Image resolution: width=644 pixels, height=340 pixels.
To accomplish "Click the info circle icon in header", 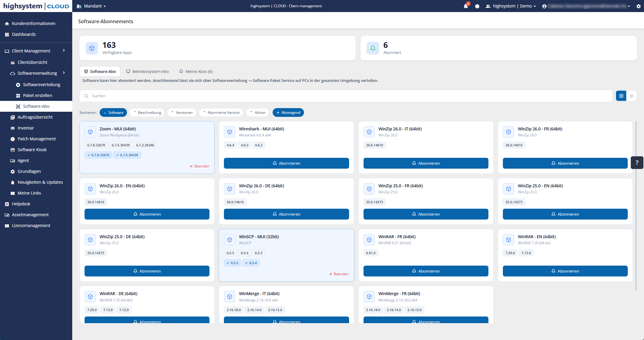I will tap(477, 6).
